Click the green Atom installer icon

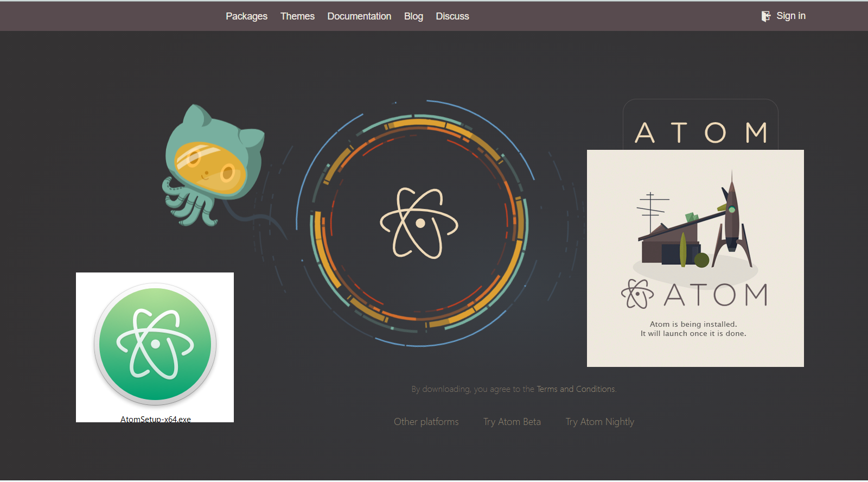click(x=155, y=344)
